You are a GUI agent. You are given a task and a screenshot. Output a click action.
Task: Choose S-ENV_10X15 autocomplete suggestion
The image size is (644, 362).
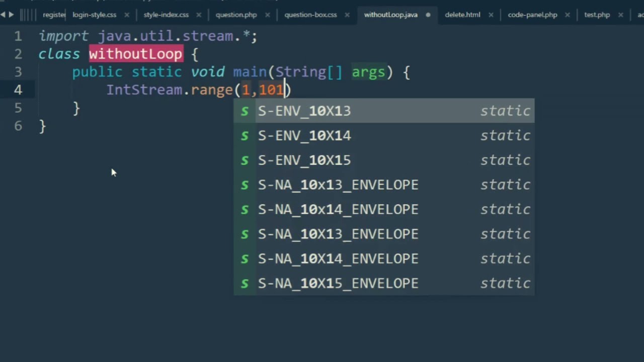pyautogui.click(x=384, y=160)
